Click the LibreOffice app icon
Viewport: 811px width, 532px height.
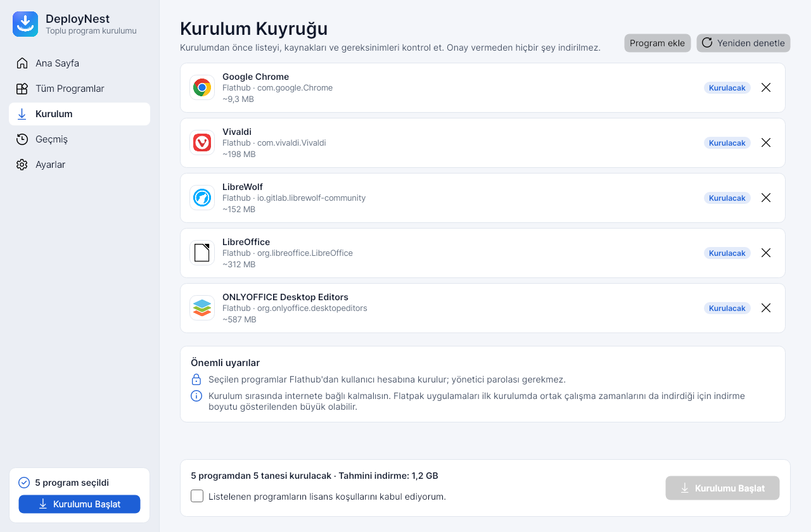click(202, 253)
